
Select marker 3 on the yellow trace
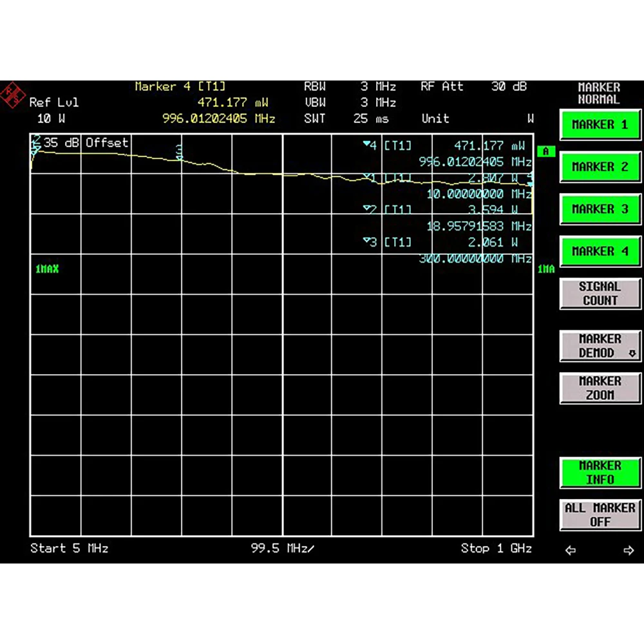(180, 152)
